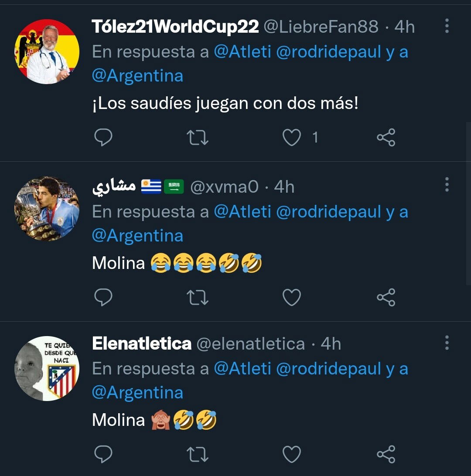The width and height of the screenshot is (471, 476).
Task: Open @rodridepaul mention in Elenatletica's tweet
Action: click(329, 369)
